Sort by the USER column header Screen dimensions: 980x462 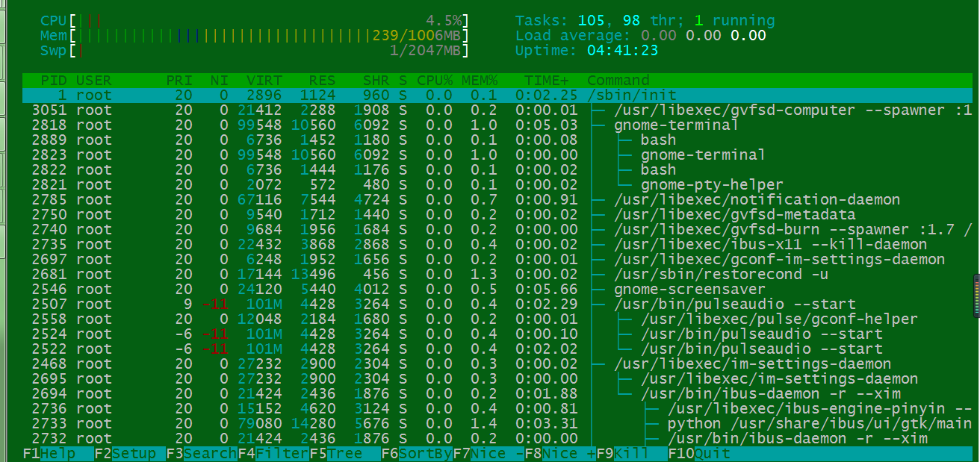(94, 80)
